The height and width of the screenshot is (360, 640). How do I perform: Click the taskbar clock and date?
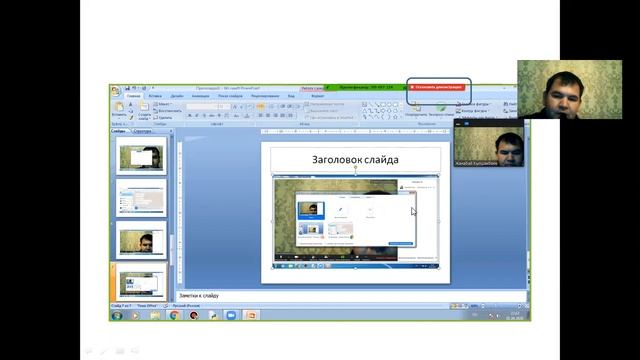tap(515, 316)
